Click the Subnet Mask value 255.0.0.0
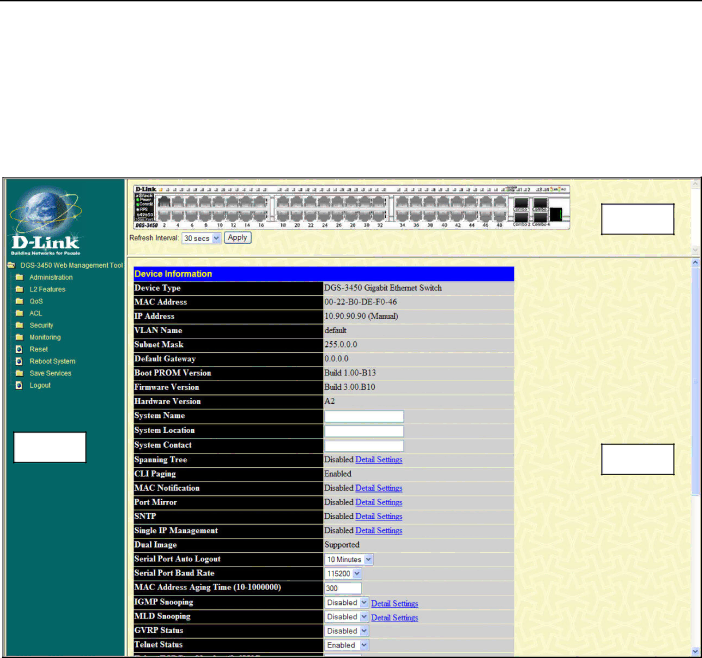The image size is (702, 658). [341, 345]
